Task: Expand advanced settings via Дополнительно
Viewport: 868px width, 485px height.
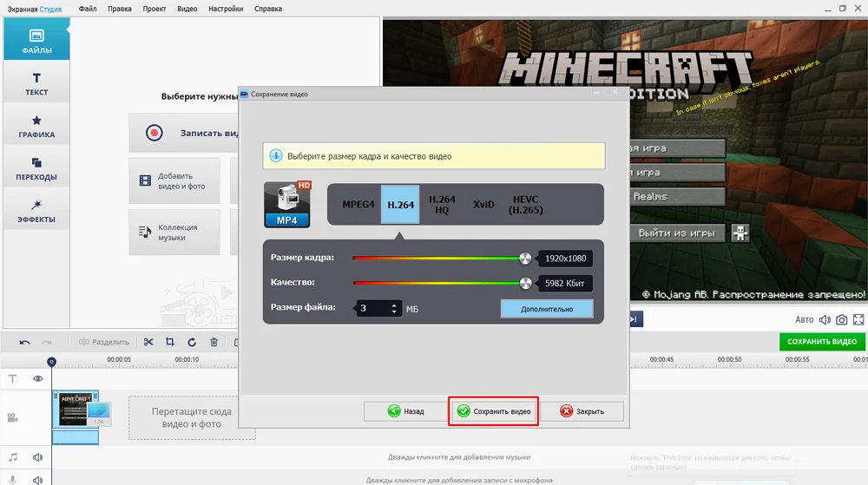Action: click(x=547, y=309)
